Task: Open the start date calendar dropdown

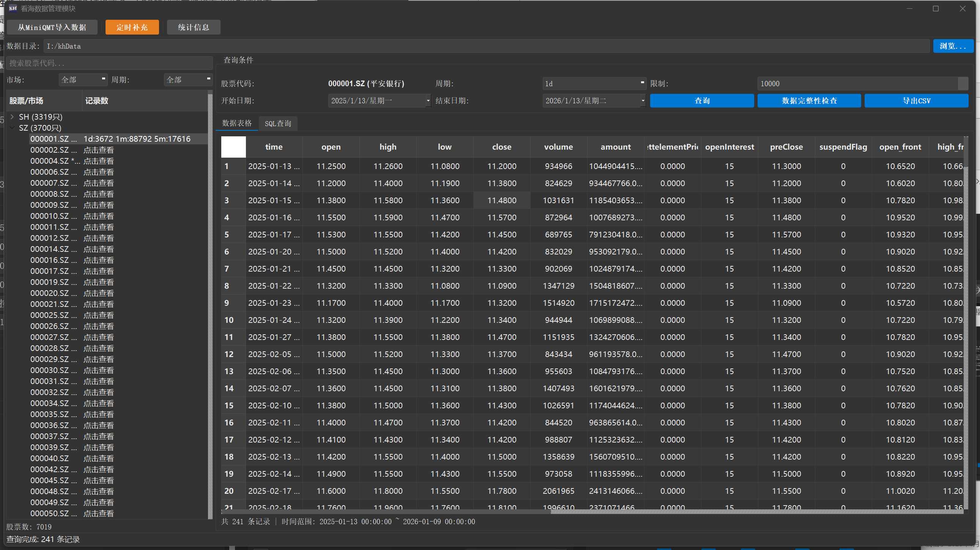Action: click(x=428, y=101)
